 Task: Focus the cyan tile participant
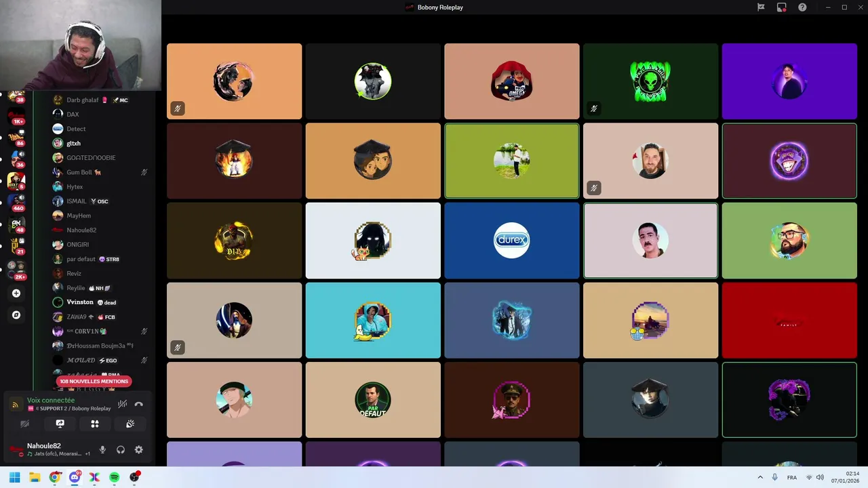[373, 320]
